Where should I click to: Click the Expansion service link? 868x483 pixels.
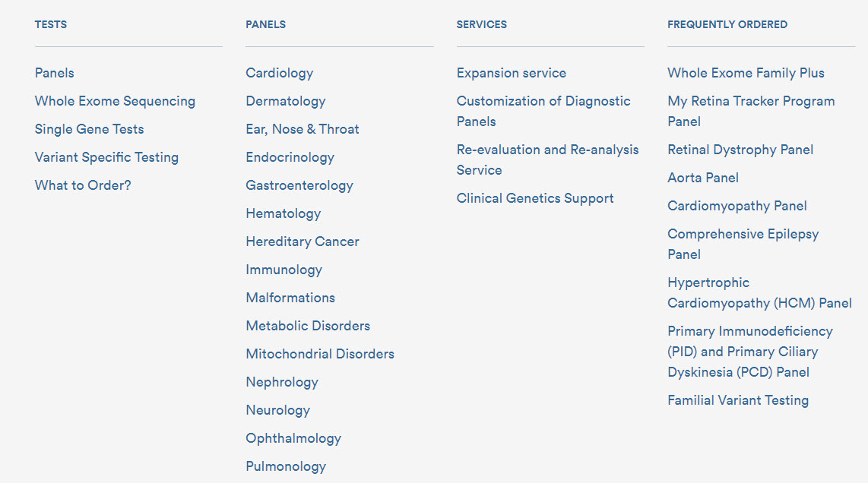pos(511,73)
